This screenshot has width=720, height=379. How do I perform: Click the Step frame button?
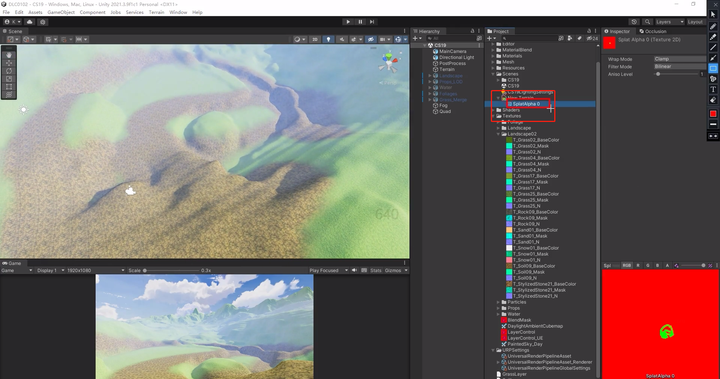coord(372,22)
